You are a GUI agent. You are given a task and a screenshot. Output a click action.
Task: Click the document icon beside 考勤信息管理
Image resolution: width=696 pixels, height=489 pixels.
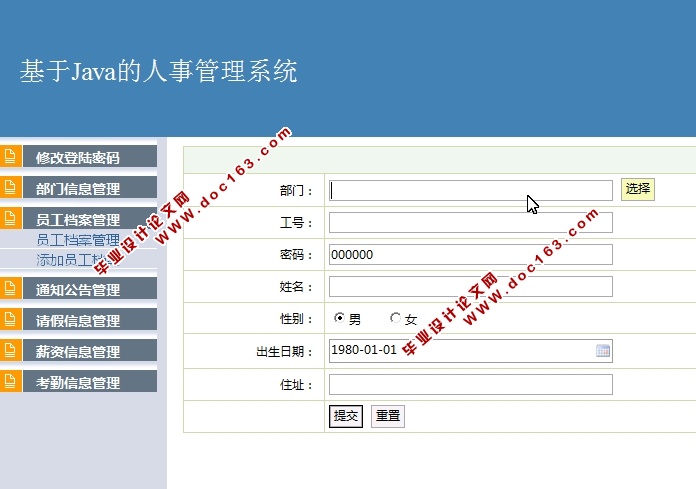click(10, 382)
